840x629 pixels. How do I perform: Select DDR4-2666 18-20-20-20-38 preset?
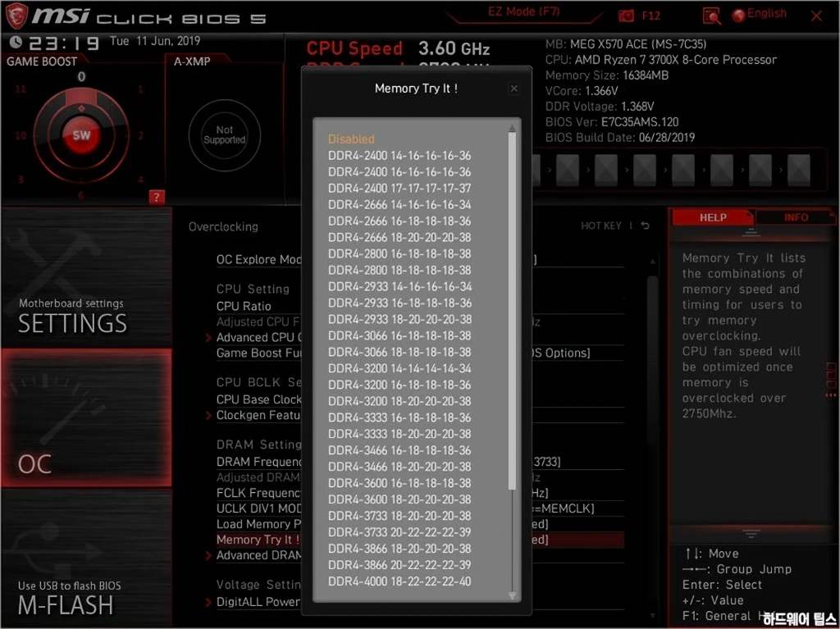(x=399, y=237)
